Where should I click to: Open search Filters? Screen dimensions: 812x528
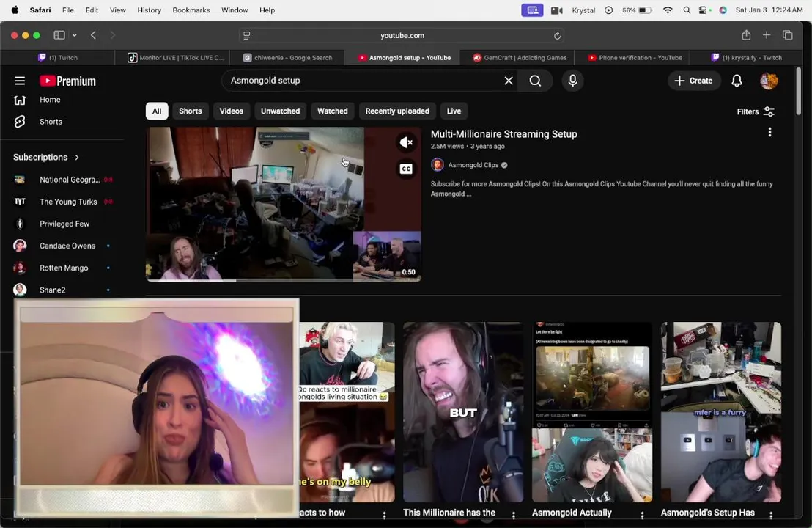pyautogui.click(x=756, y=111)
